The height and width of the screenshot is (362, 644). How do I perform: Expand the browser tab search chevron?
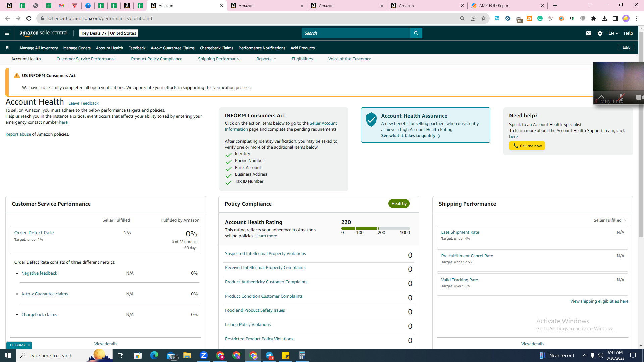point(590,5)
